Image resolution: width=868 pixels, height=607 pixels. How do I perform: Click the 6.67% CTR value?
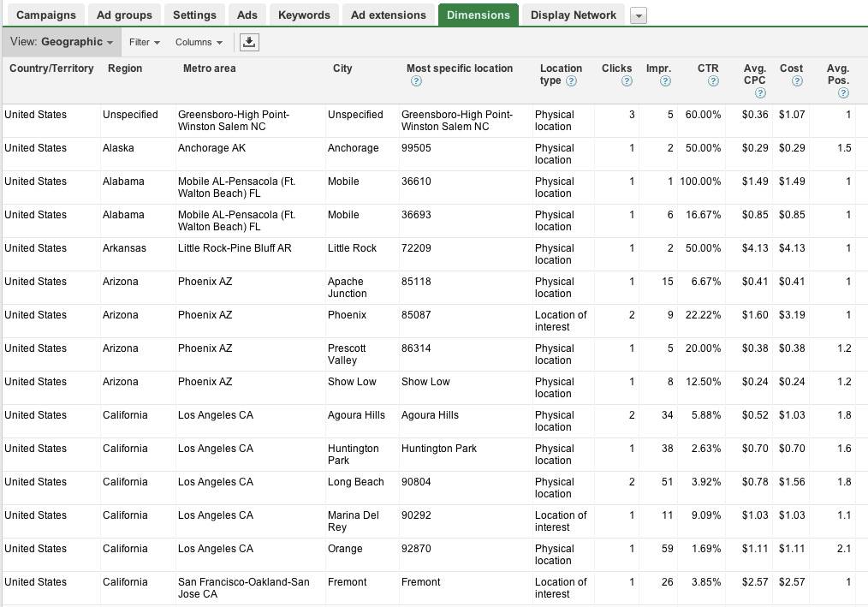click(x=706, y=282)
